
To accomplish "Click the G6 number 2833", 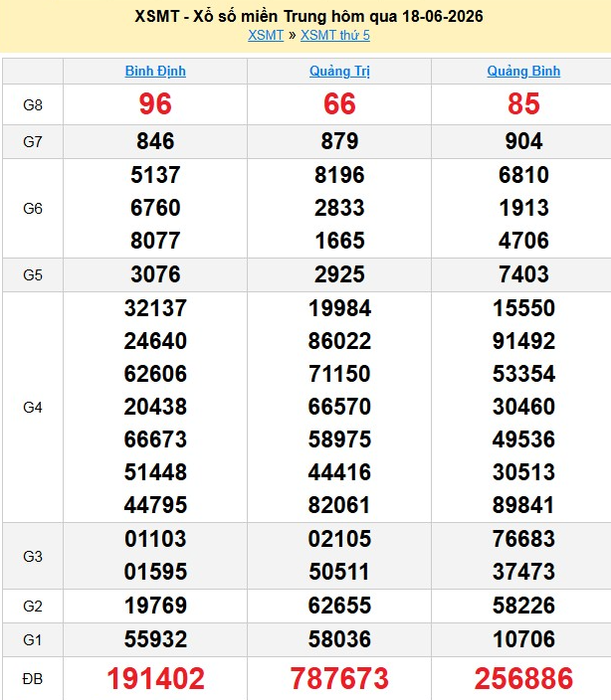I will (x=339, y=208).
